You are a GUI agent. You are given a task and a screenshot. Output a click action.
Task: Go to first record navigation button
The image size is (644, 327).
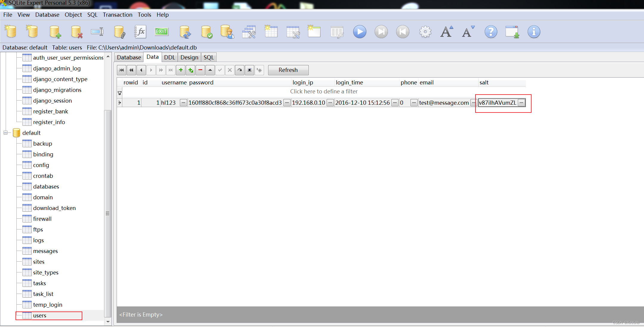[121, 70]
